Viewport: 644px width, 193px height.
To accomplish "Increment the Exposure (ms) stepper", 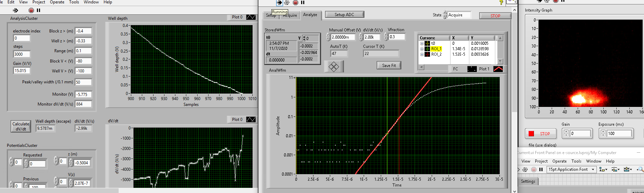I will (x=603, y=132).
